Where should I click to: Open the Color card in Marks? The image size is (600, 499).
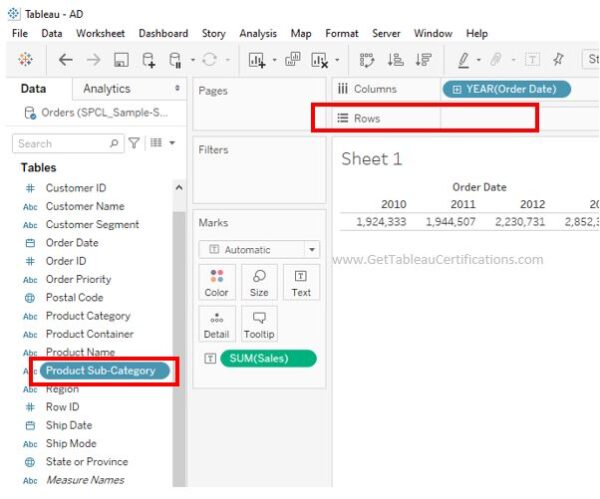217,282
